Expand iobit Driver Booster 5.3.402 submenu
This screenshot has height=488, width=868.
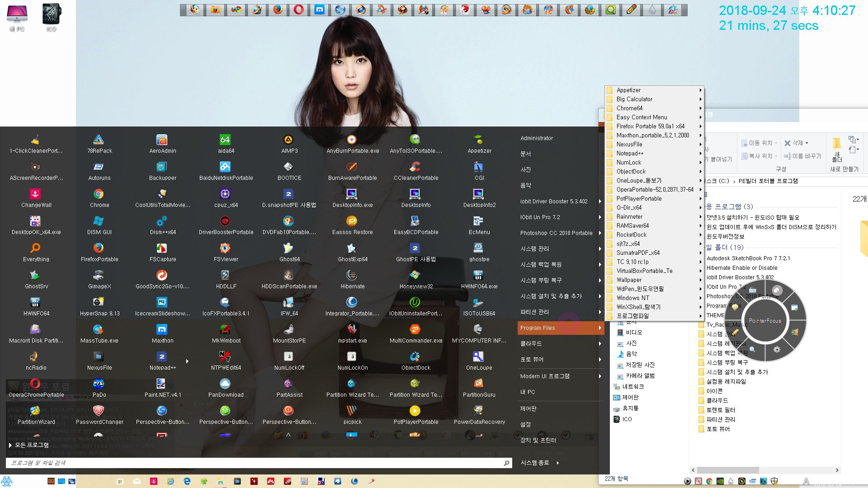click(600, 202)
